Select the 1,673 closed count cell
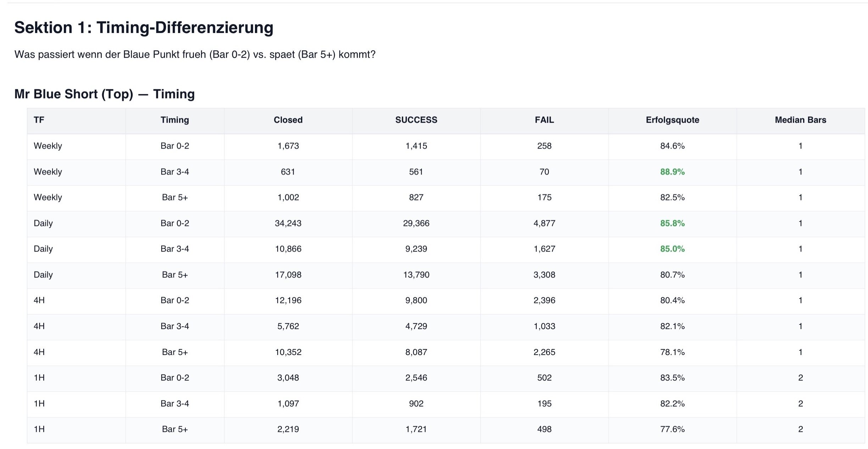The image size is (868, 449). [288, 146]
